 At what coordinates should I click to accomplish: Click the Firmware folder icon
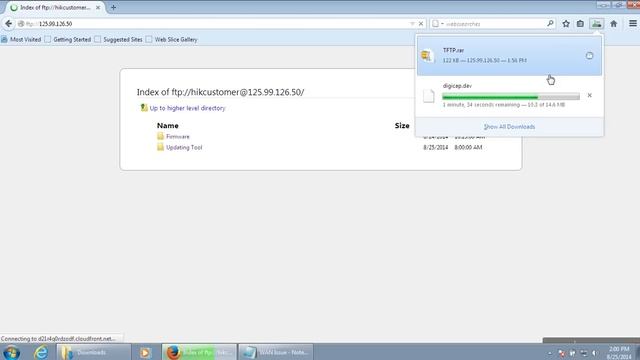[x=160, y=136]
